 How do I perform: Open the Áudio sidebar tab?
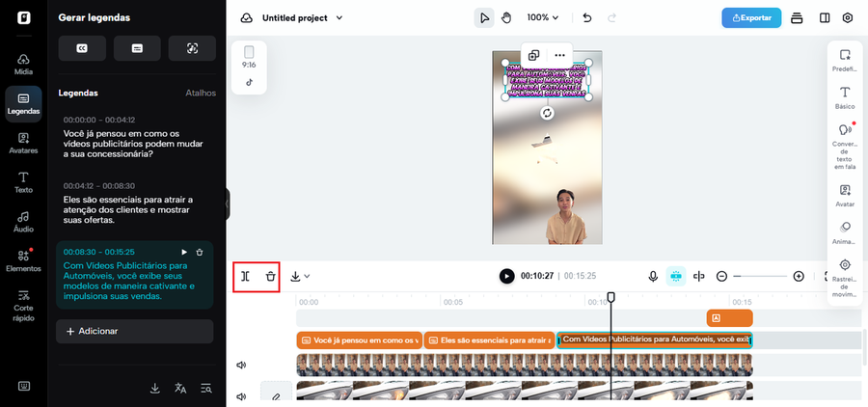tap(23, 222)
